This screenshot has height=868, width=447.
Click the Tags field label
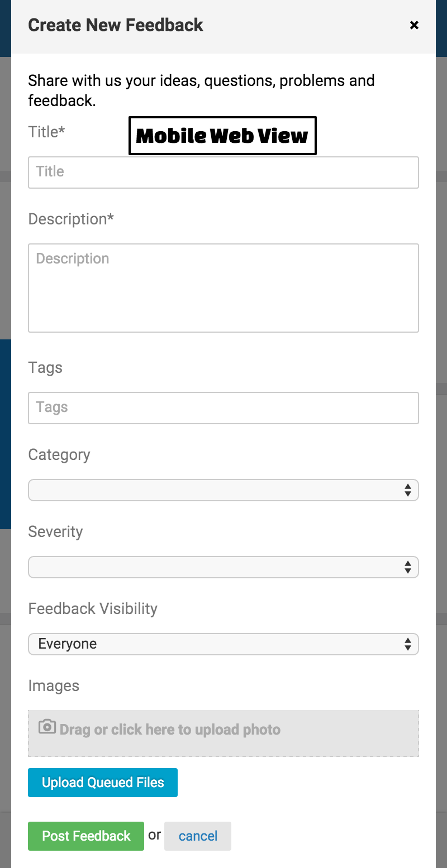click(45, 368)
